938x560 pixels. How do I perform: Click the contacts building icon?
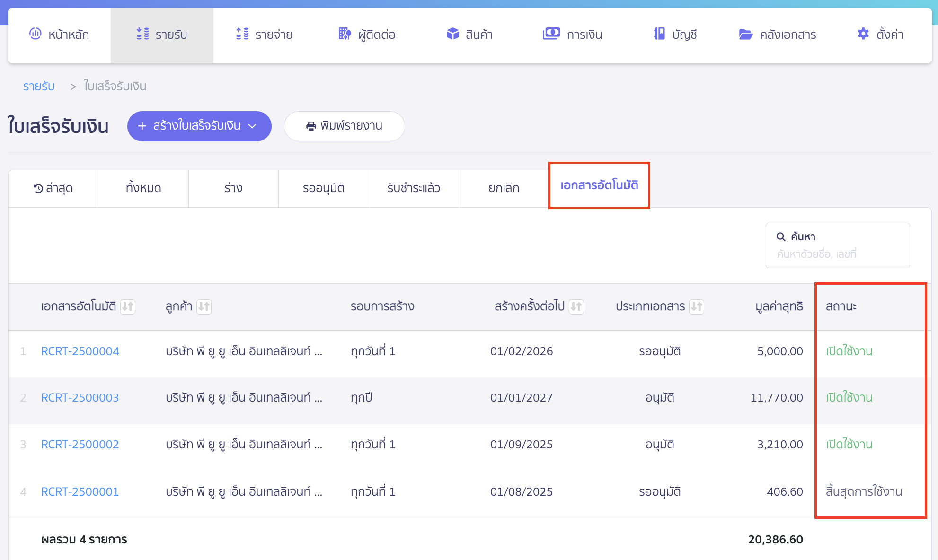point(345,34)
